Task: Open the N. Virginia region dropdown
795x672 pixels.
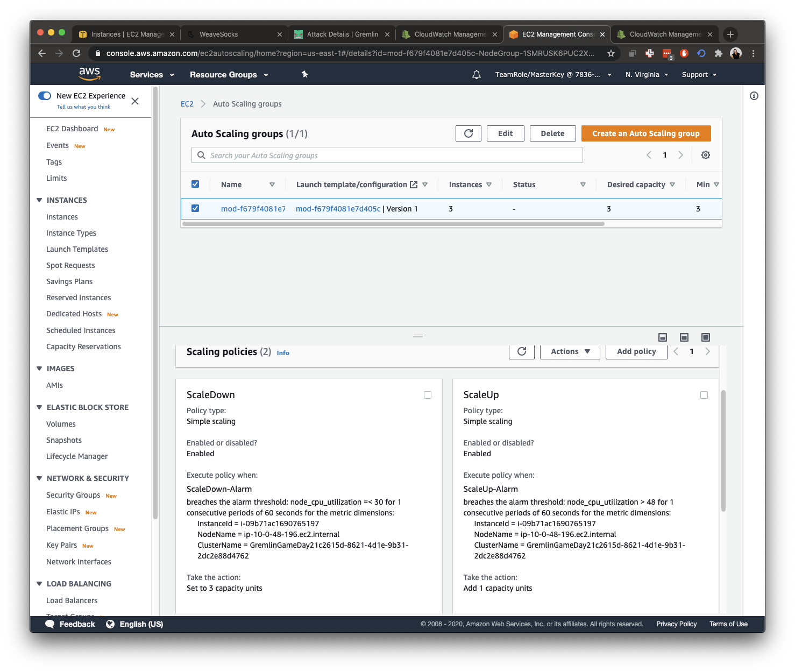Action: 647,75
